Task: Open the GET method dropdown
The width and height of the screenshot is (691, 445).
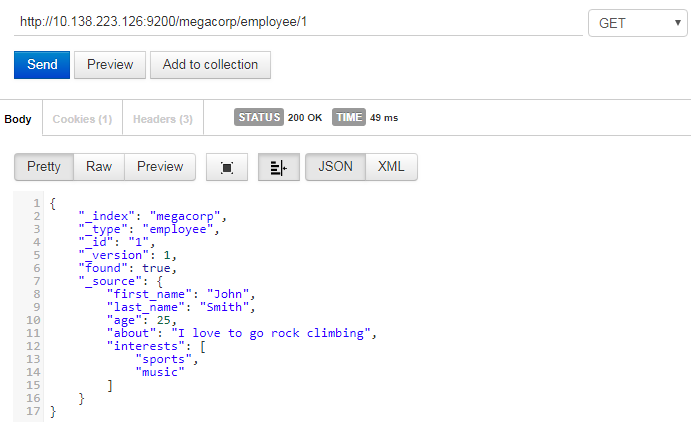Action: click(638, 23)
